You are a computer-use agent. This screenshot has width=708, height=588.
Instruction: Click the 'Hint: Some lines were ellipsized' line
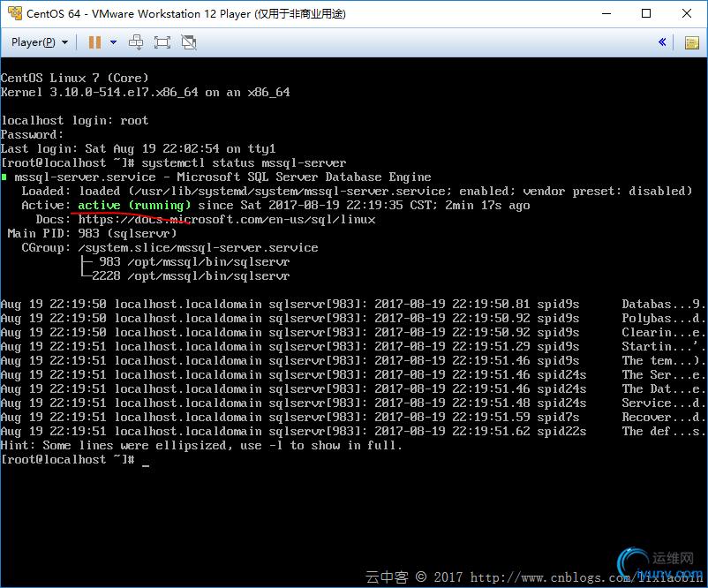[x=201, y=446]
